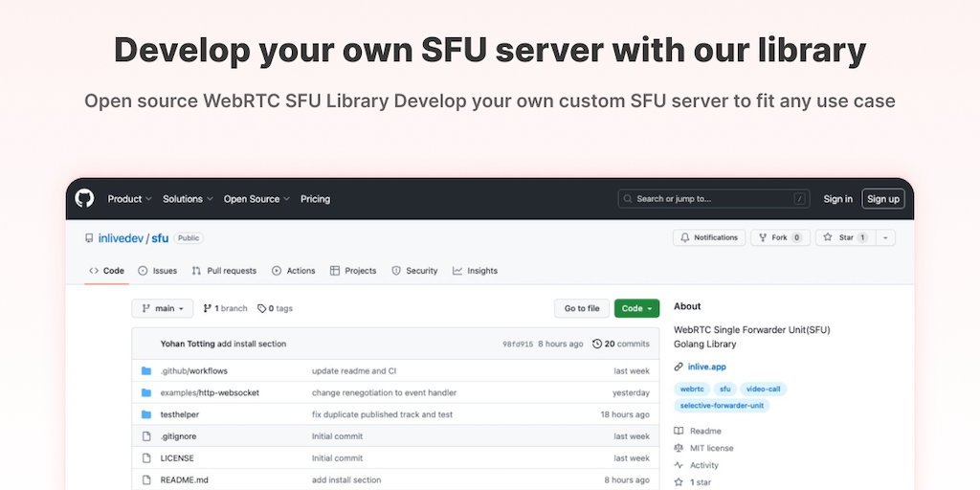Expand the green Code dropdown button
Image resolution: width=980 pixels, height=490 pixels.
(x=636, y=308)
